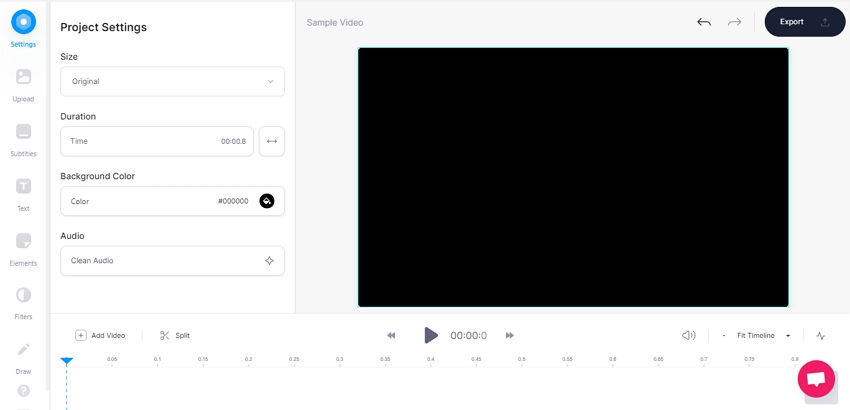The width and height of the screenshot is (850, 410).
Task: Zoom out timeline with minus button
Action: click(x=724, y=336)
